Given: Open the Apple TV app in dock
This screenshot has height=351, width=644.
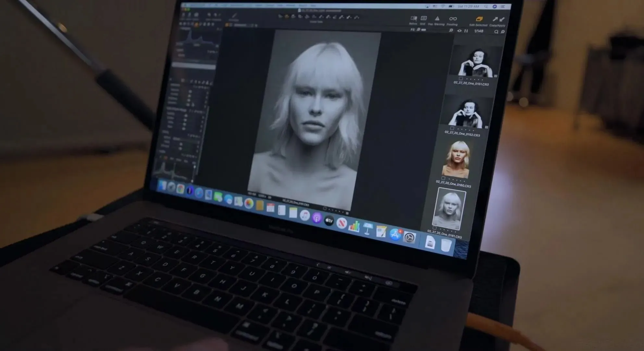Looking at the screenshot, I should 329,221.
